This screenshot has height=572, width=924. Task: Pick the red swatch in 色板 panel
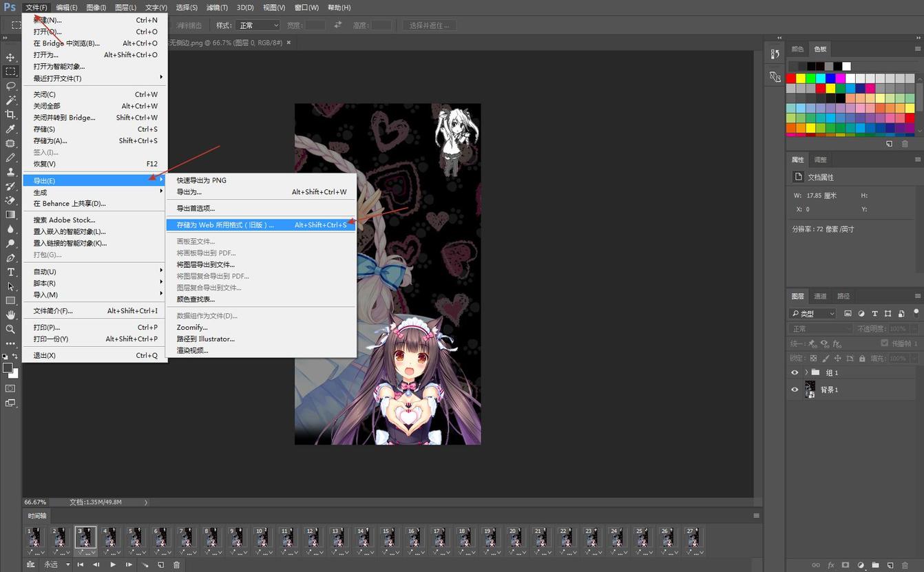pos(791,78)
